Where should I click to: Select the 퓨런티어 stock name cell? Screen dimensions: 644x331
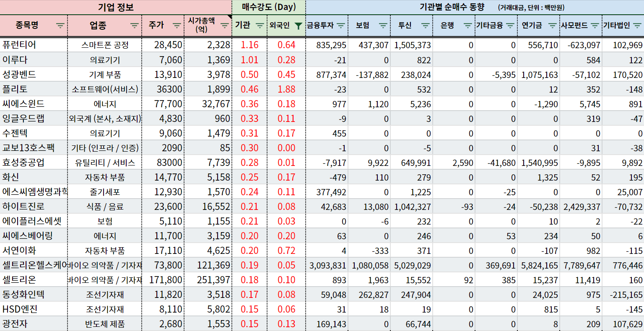point(34,45)
